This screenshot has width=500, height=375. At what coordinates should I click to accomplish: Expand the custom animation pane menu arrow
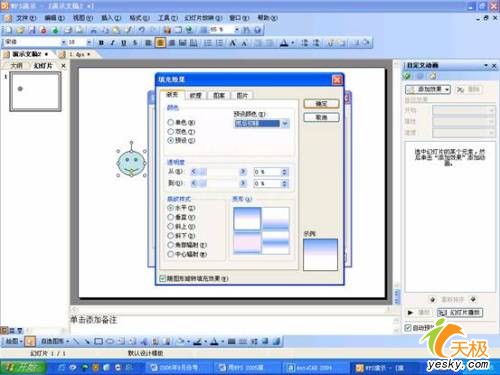pos(486,66)
